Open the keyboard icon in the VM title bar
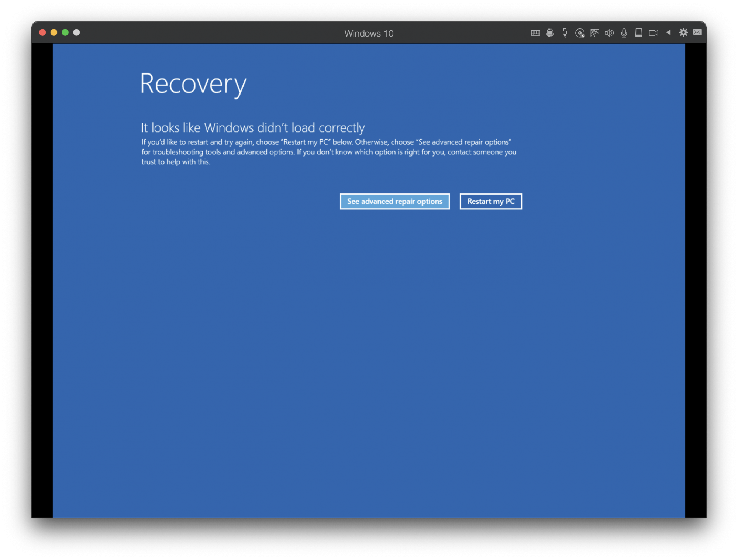The width and height of the screenshot is (738, 560). [x=535, y=33]
